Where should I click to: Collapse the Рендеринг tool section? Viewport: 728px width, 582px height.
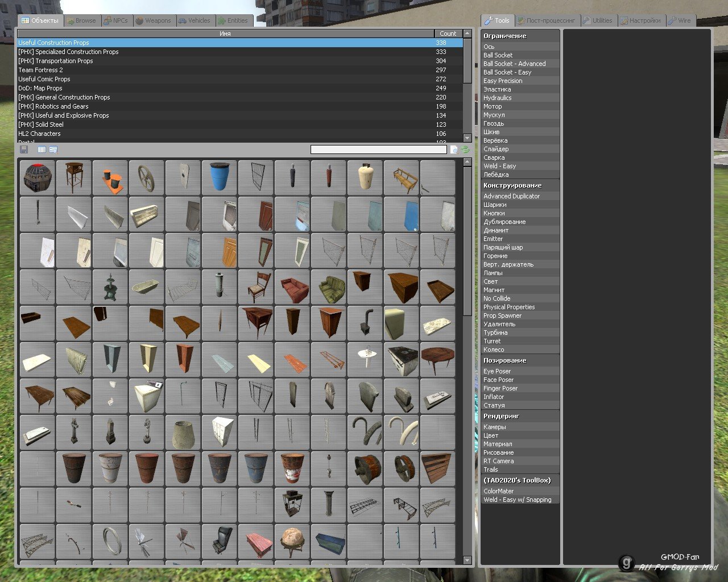[x=520, y=416]
